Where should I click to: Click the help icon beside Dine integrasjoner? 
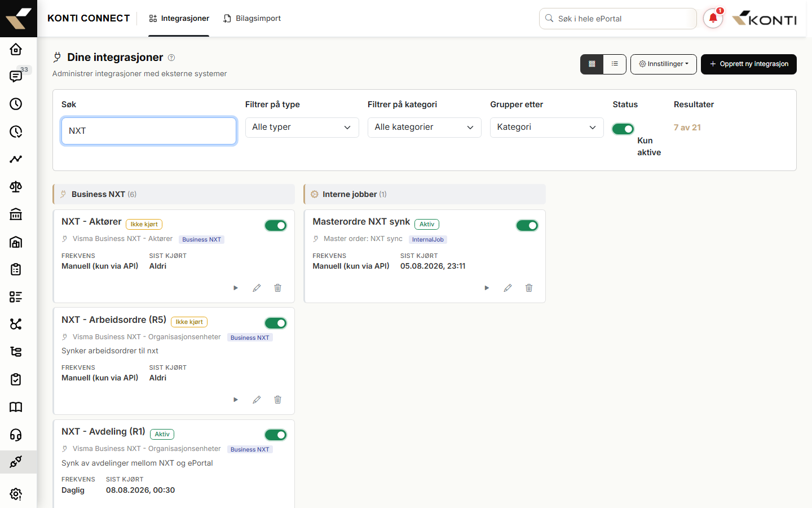coord(171,58)
